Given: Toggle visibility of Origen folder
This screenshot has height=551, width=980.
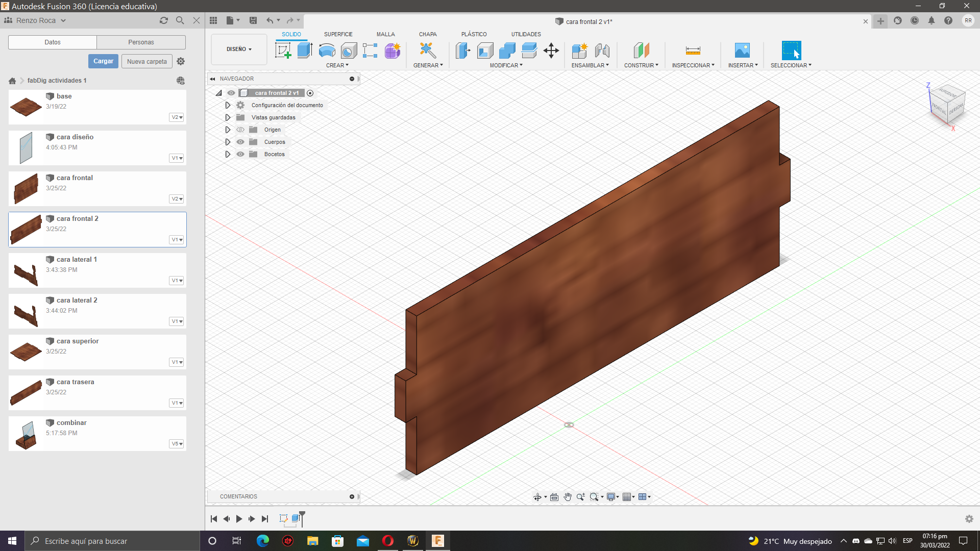Looking at the screenshot, I should pos(240,130).
